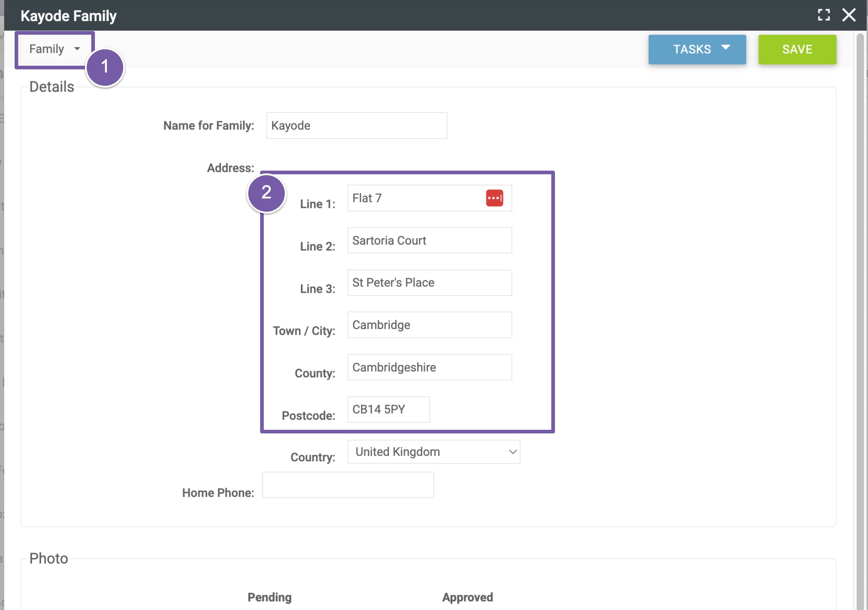Click the Line 1 address field
868x610 pixels.
click(x=415, y=198)
